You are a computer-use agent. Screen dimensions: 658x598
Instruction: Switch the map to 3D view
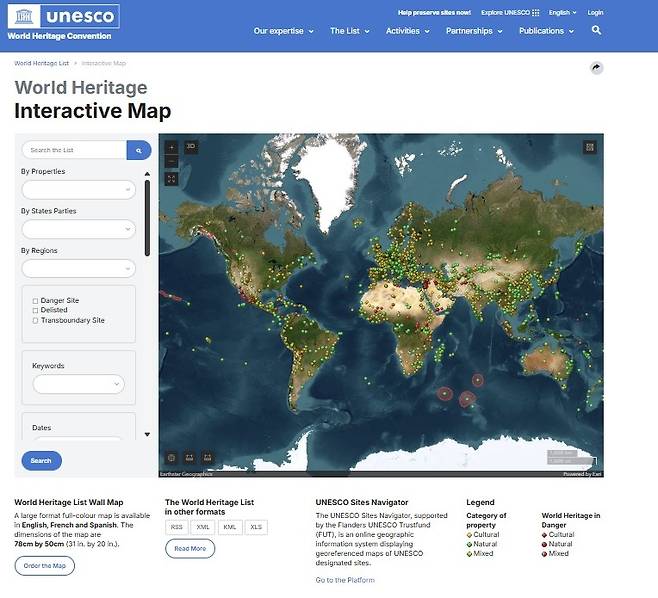click(x=191, y=146)
